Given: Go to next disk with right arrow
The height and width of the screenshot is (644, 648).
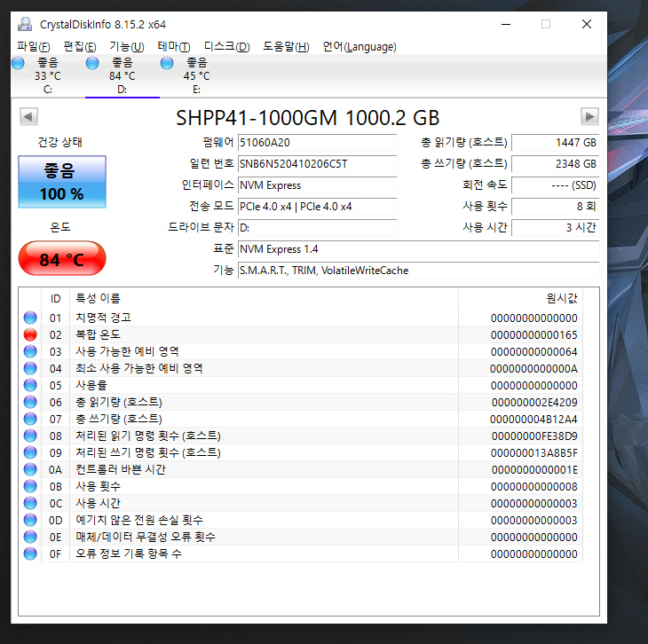Looking at the screenshot, I should 589,117.
